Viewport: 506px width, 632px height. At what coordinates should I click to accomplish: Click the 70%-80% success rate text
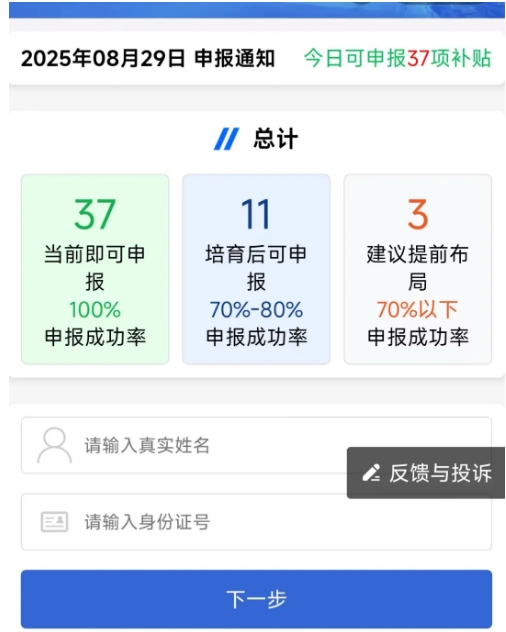point(256,310)
